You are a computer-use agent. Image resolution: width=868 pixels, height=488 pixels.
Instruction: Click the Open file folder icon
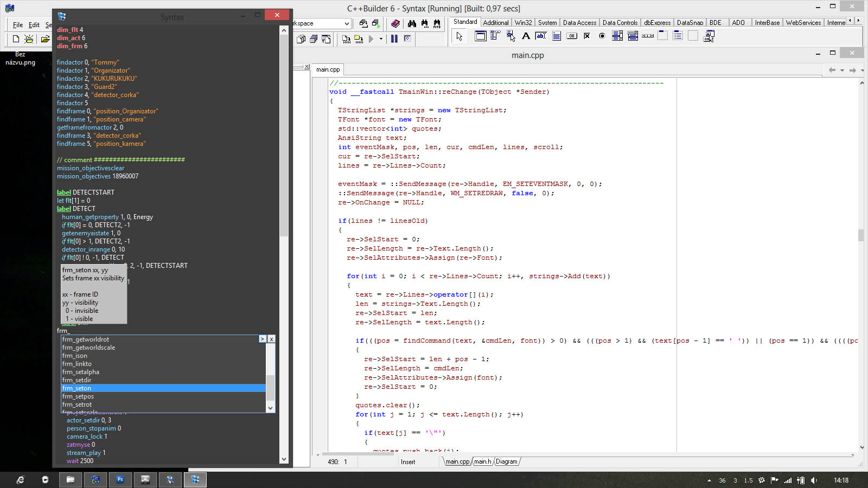pos(45,39)
